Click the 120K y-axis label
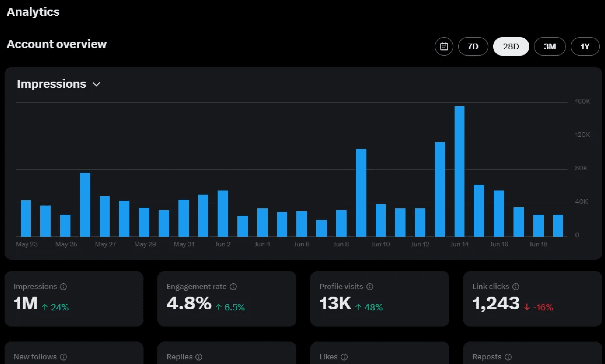 [x=582, y=135]
